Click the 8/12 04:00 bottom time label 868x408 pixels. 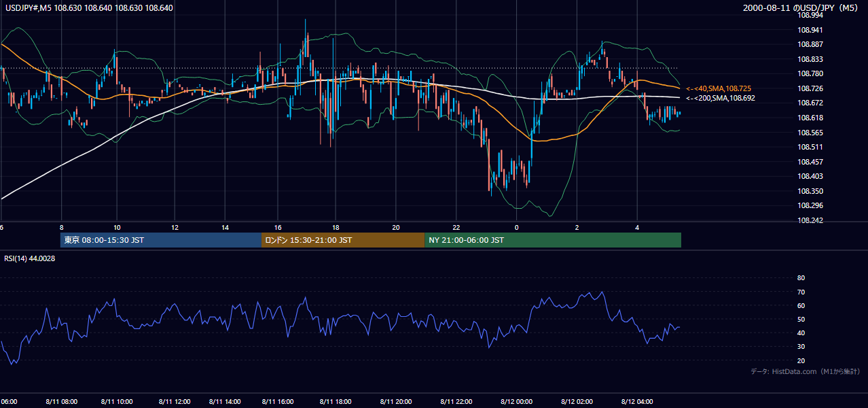click(637, 402)
